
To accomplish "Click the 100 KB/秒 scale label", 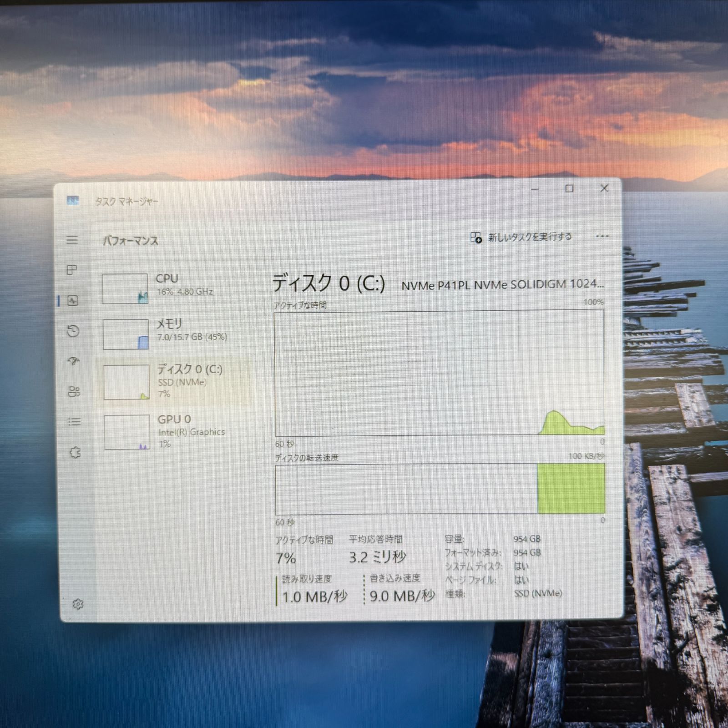I will [586, 456].
